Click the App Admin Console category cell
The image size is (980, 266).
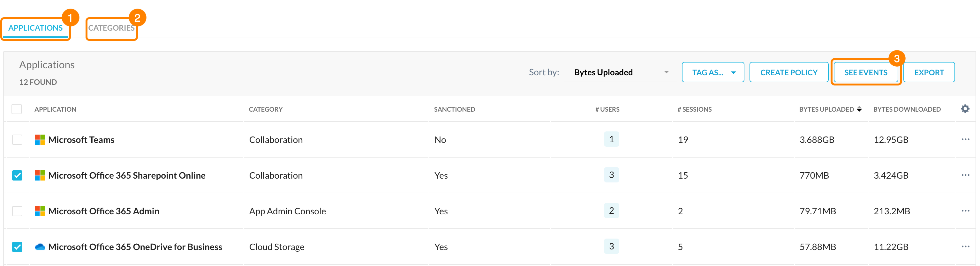[x=288, y=211]
